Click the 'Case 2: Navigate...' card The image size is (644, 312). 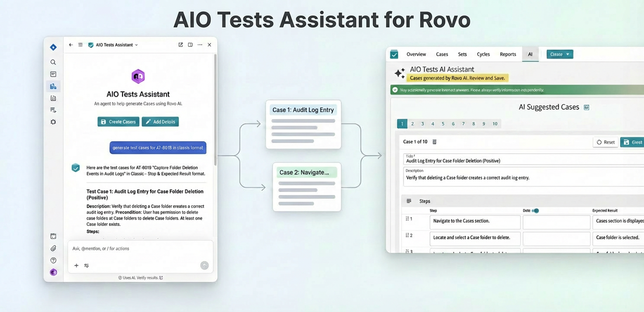click(x=307, y=187)
